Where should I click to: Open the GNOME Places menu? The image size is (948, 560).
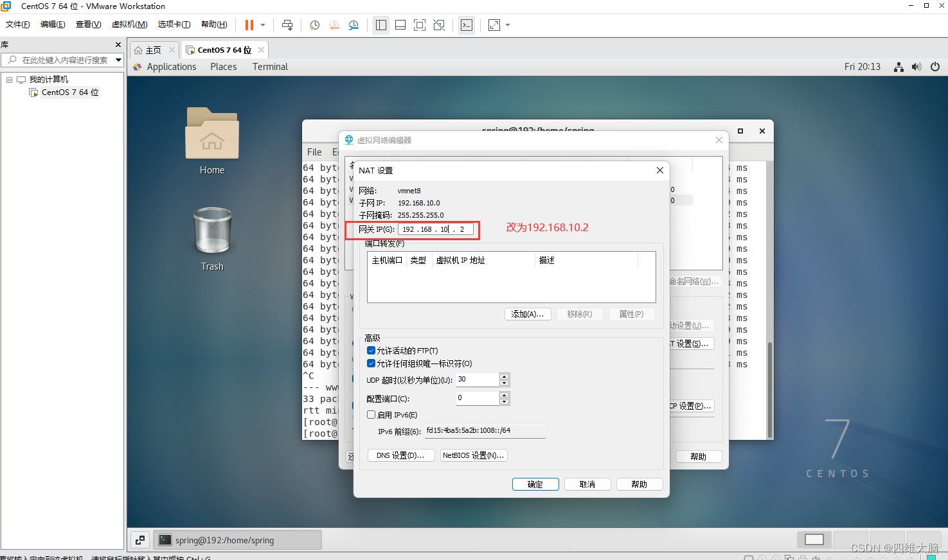(224, 67)
